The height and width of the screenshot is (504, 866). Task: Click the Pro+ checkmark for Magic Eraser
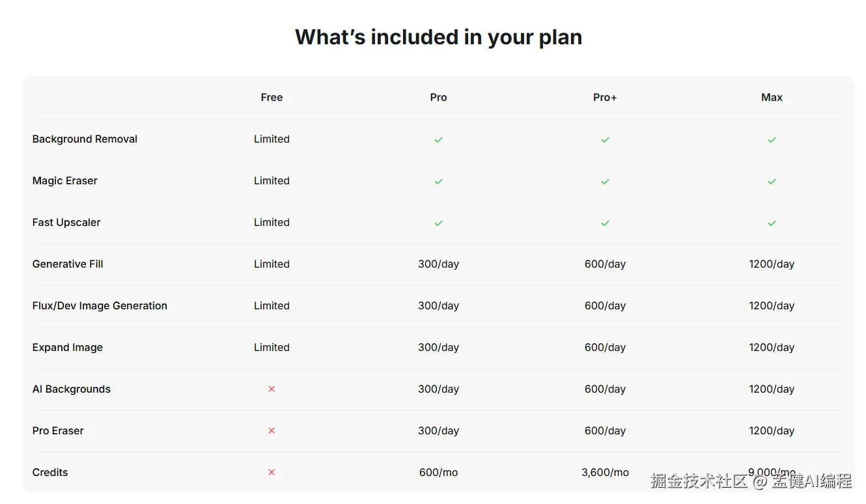[x=605, y=181]
